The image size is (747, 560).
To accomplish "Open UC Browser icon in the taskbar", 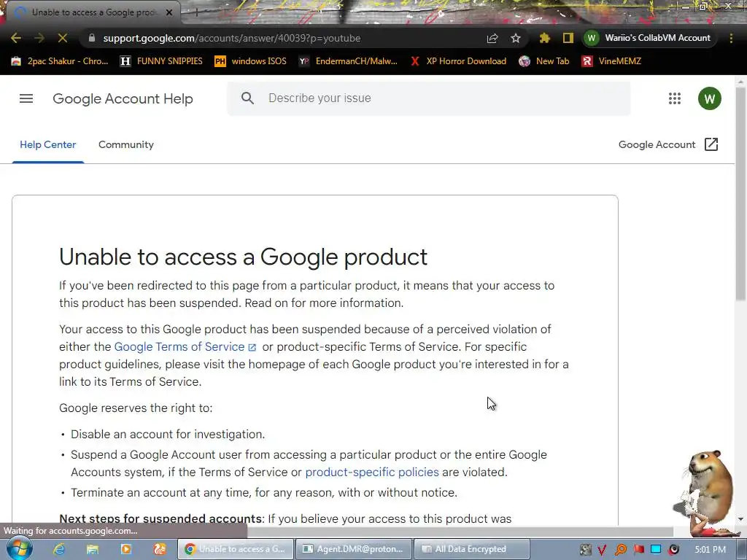I will click(160, 549).
